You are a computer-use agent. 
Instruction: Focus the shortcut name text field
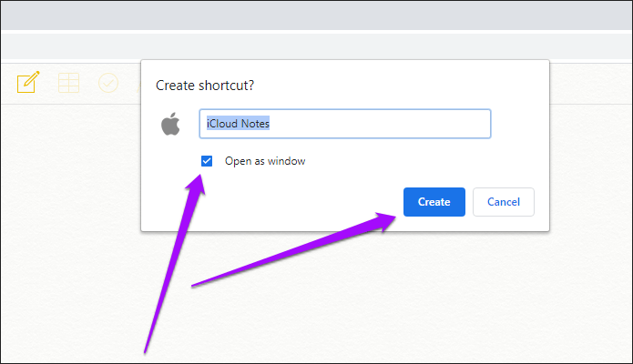click(x=345, y=124)
